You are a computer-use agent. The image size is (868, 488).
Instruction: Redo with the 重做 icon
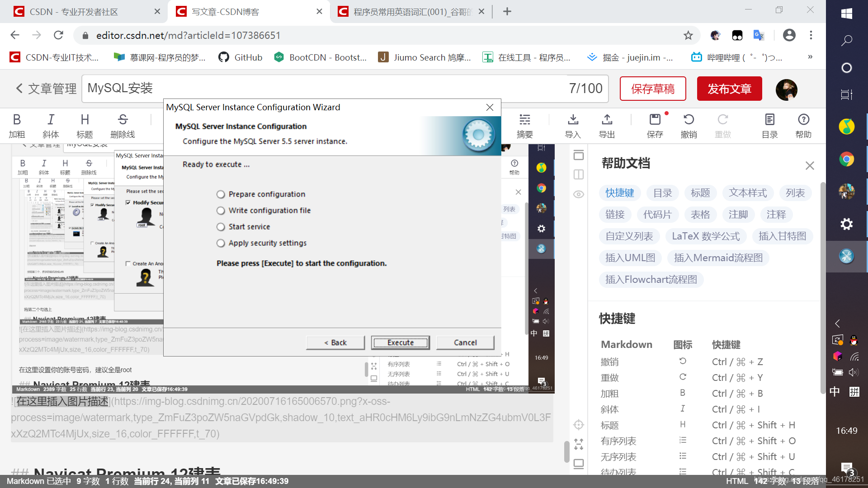pyautogui.click(x=722, y=126)
